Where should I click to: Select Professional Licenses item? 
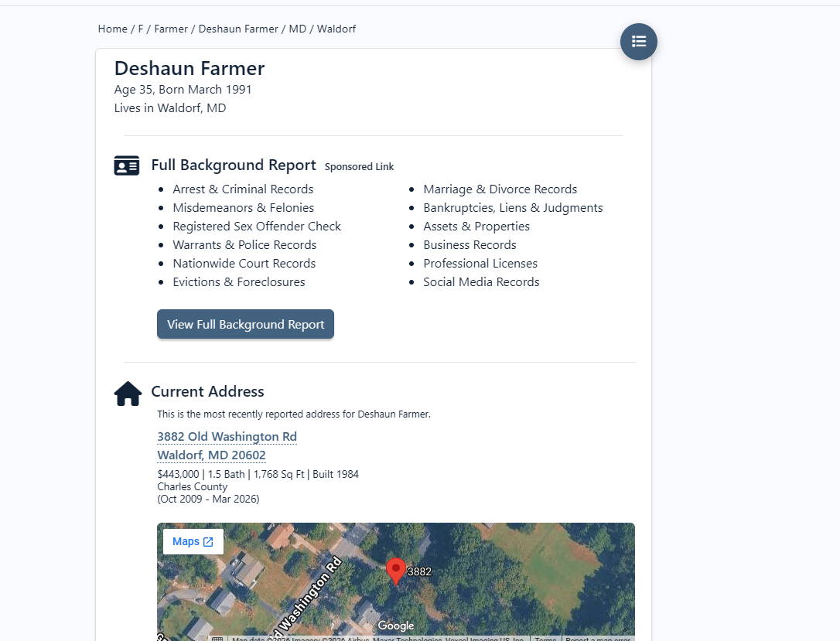click(480, 264)
